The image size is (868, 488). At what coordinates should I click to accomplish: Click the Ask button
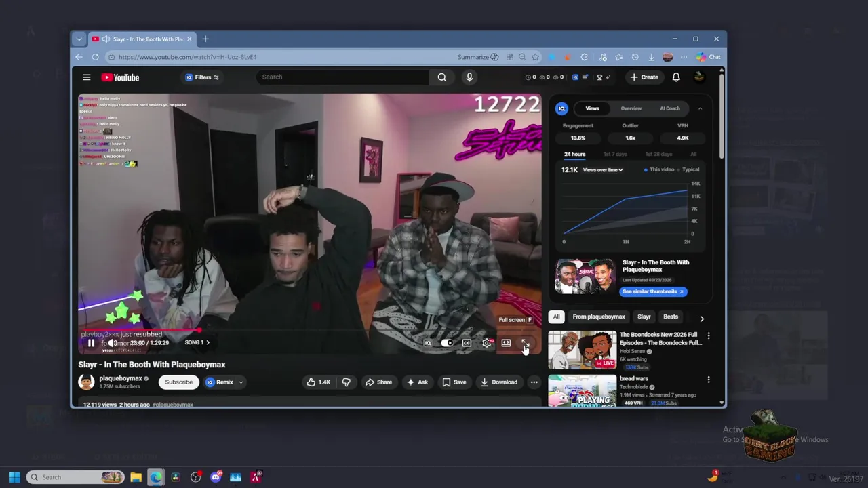[x=417, y=382]
